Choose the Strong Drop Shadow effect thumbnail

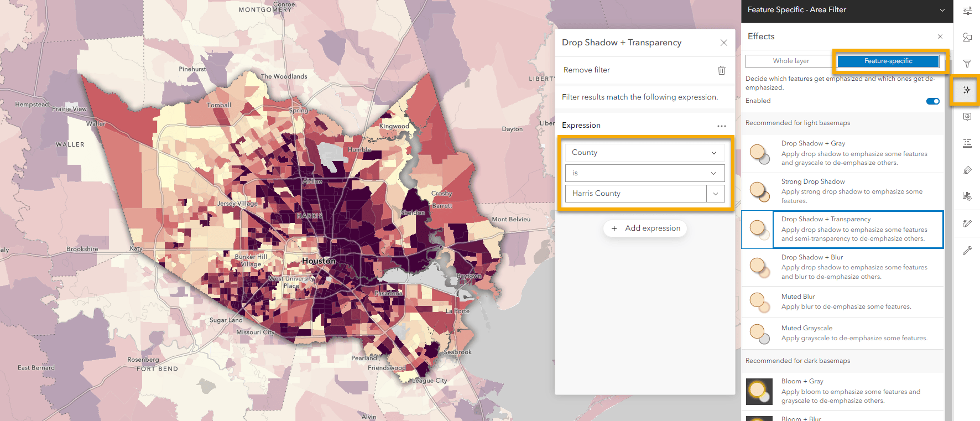759,191
